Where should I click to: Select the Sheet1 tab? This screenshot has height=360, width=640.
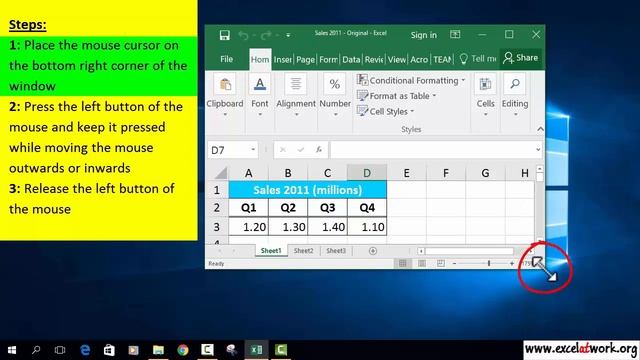[271, 251]
